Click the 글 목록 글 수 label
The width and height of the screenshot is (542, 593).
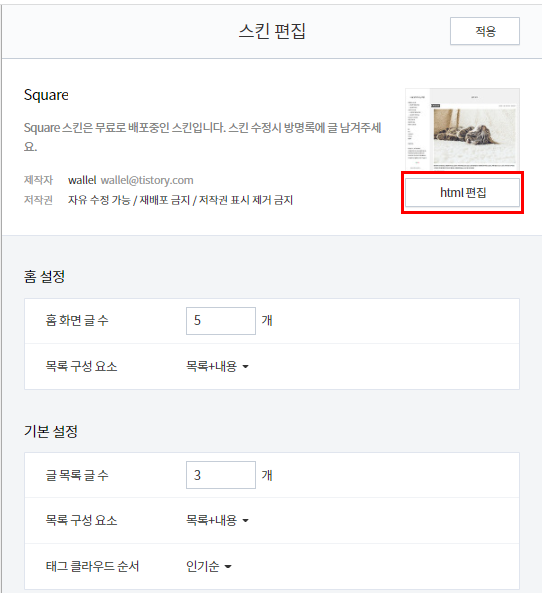(x=77, y=475)
